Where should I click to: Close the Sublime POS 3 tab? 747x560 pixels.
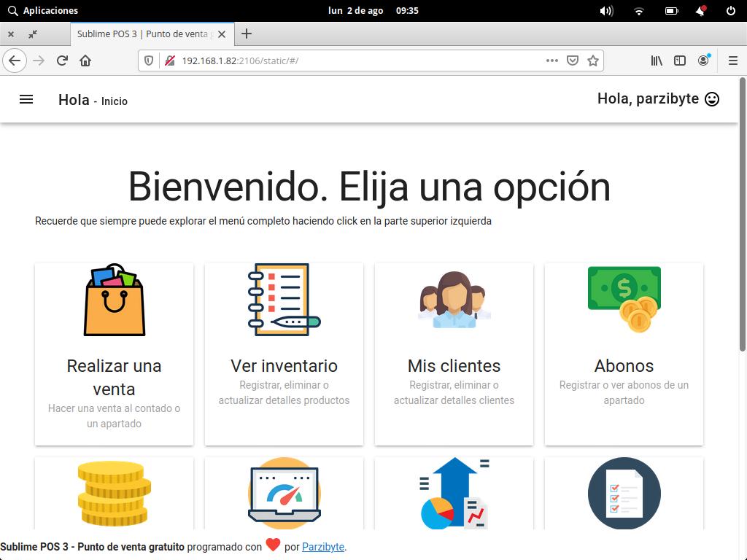tap(222, 34)
